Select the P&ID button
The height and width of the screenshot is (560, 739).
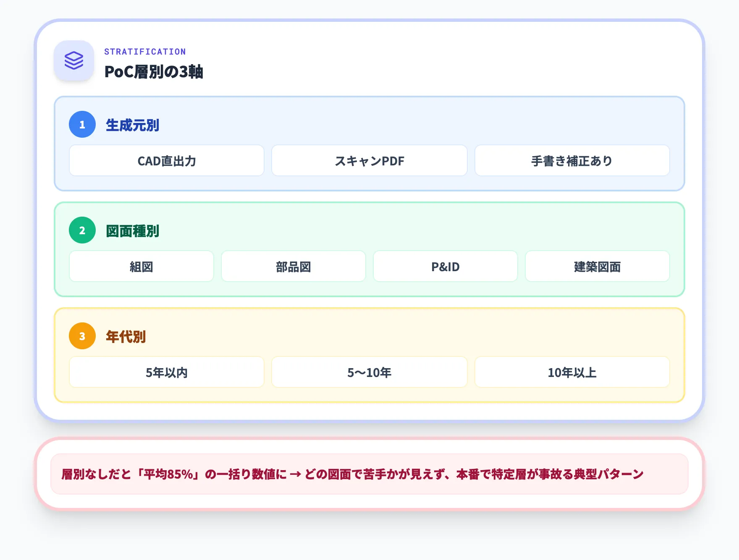pyautogui.click(x=445, y=266)
